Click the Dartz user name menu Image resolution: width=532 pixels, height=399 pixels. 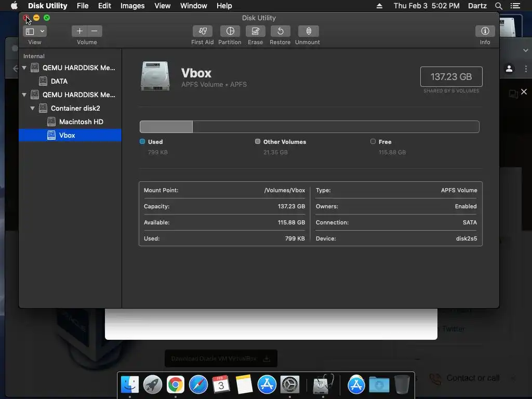pos(477,6)
